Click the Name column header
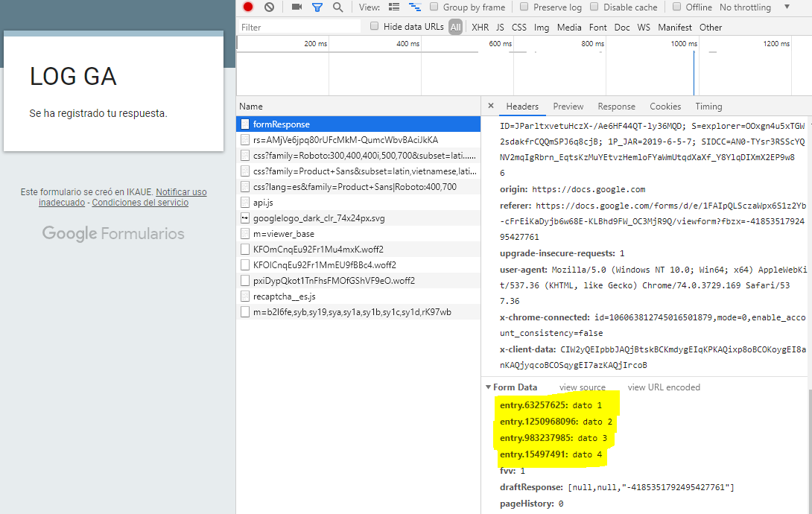Screen dimensions: 812x514 358,106
